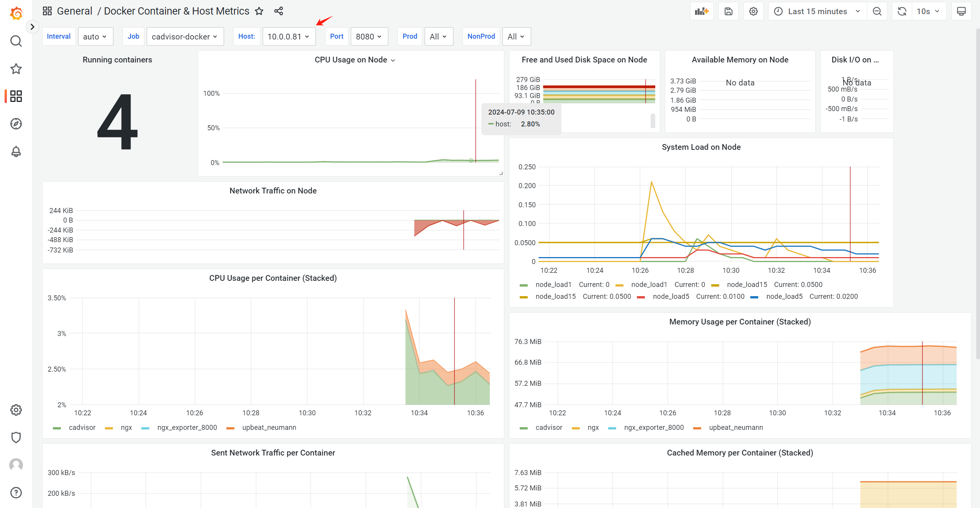980x508 pixels.
Task: Toggle ngx series in CPU per Container legend
Action: tap(126, 428)
